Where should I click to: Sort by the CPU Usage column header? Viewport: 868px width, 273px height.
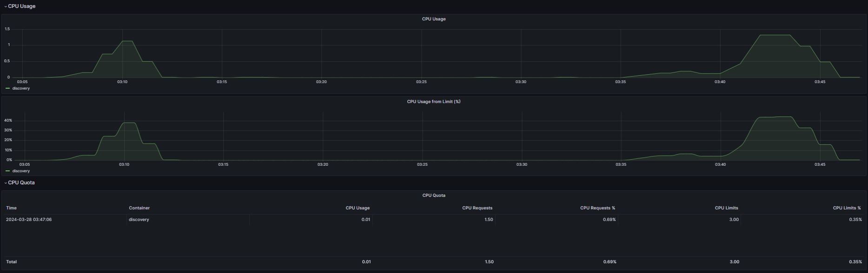[358, 208]
